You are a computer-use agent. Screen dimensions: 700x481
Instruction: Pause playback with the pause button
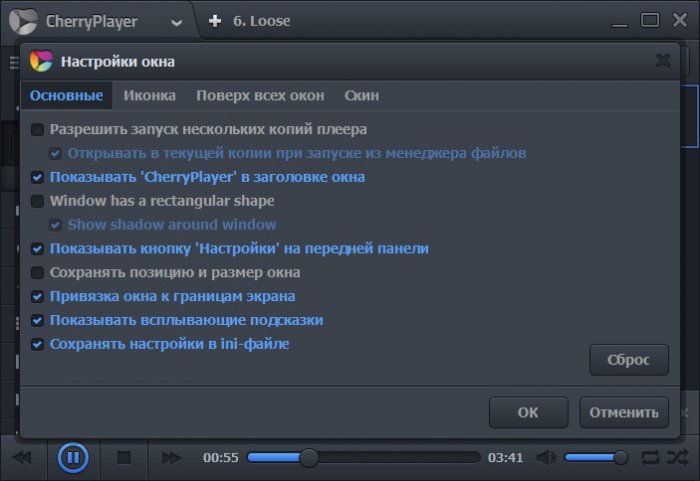point(72,458)
